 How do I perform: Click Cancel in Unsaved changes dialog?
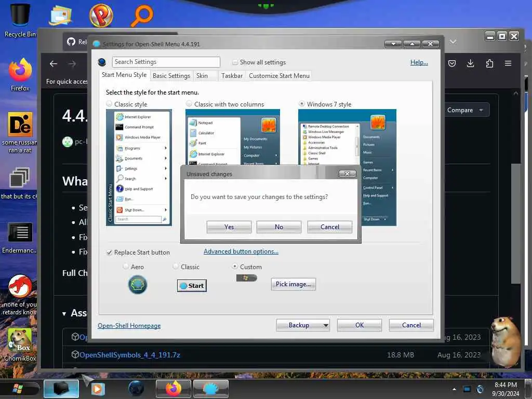point(330,227)
